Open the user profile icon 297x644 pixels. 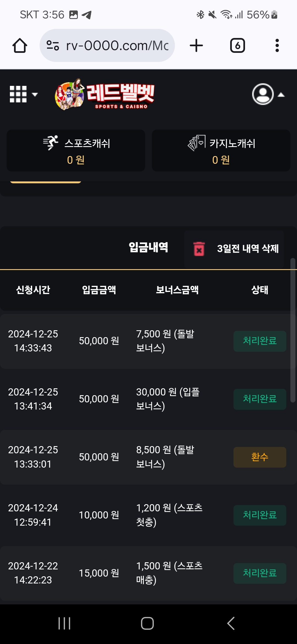(x=263, y=94)
